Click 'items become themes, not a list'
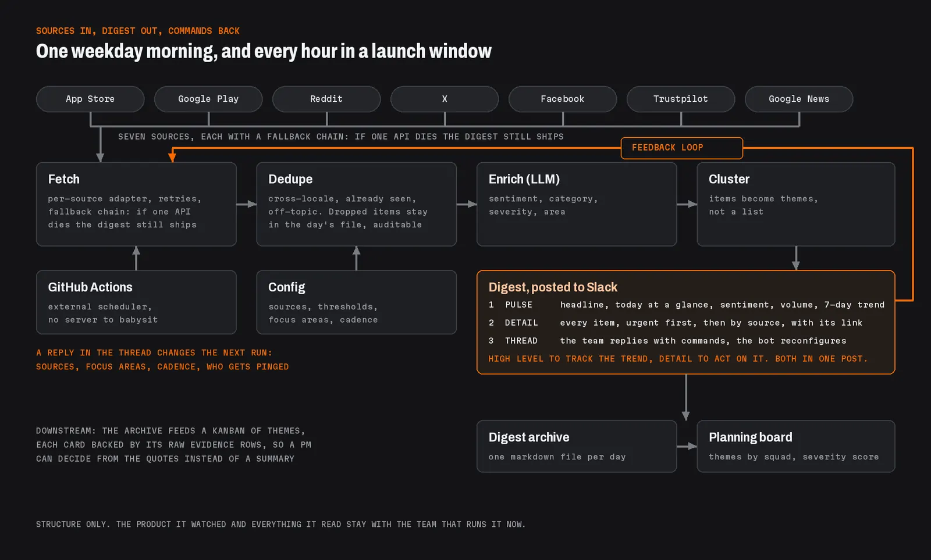The image size is (931, 560). tap(763, 205)
